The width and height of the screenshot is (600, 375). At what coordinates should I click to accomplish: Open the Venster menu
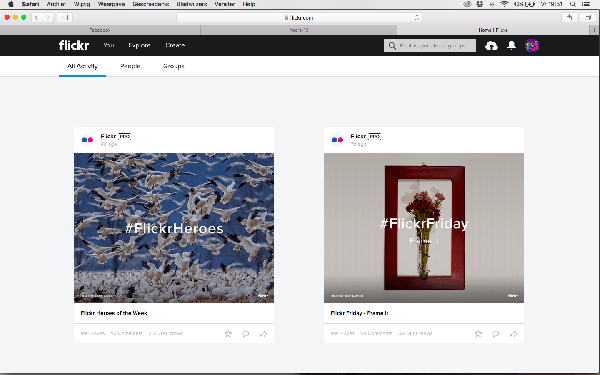tap(225, 4)
